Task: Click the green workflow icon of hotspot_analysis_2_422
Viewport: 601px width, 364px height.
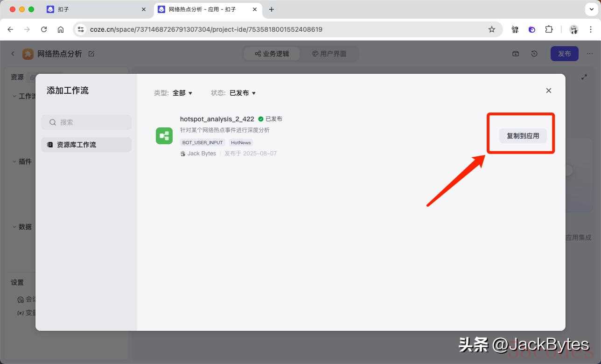Action: pos(164,136)
